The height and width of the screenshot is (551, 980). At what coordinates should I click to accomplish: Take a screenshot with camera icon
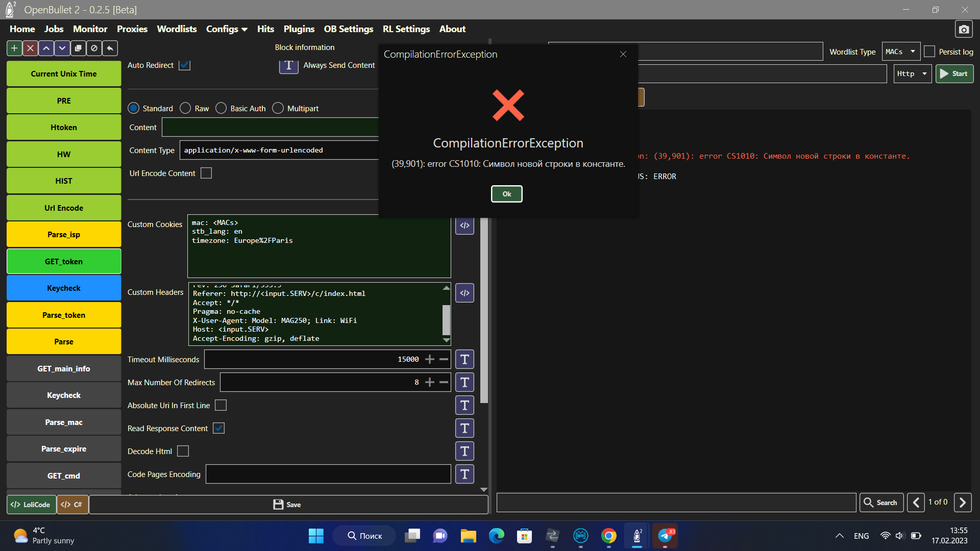coord(964,29)
